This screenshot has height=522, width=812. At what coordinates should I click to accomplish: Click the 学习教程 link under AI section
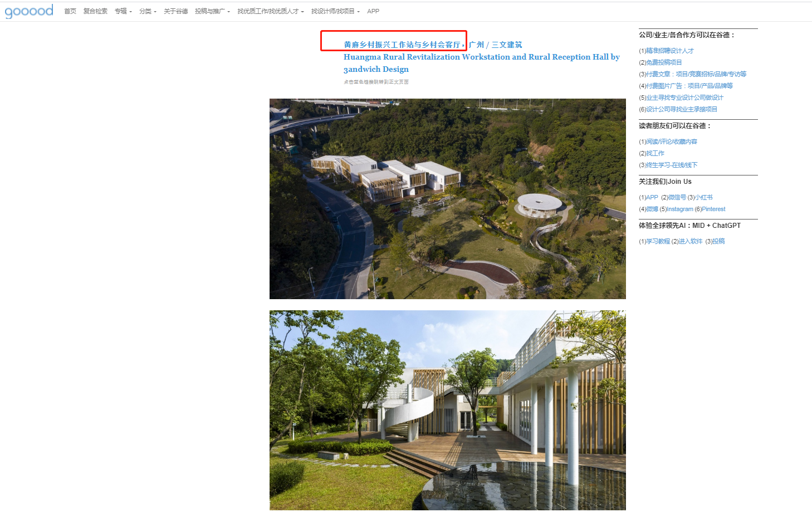[658, 241]
